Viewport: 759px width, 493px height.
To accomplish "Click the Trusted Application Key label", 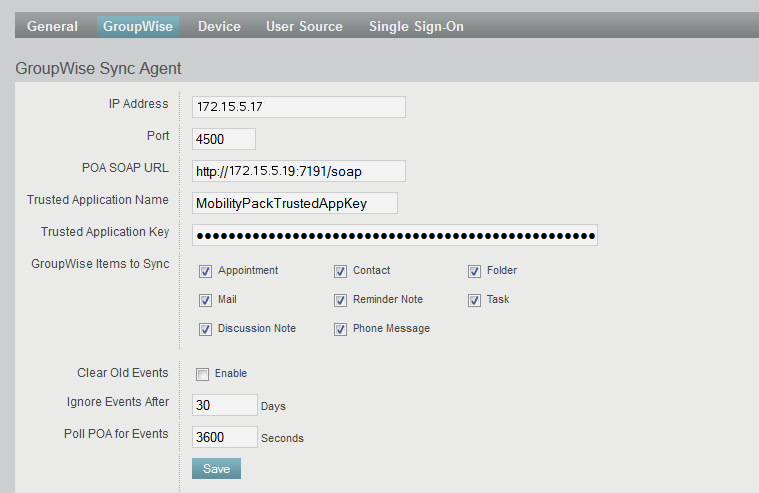I will pos(105,232).
